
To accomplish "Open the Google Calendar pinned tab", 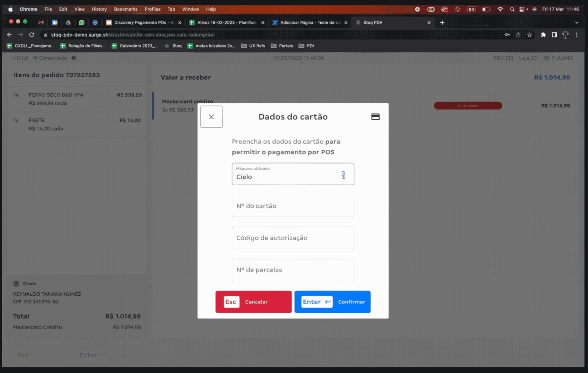I will click(x=54, y=22).
